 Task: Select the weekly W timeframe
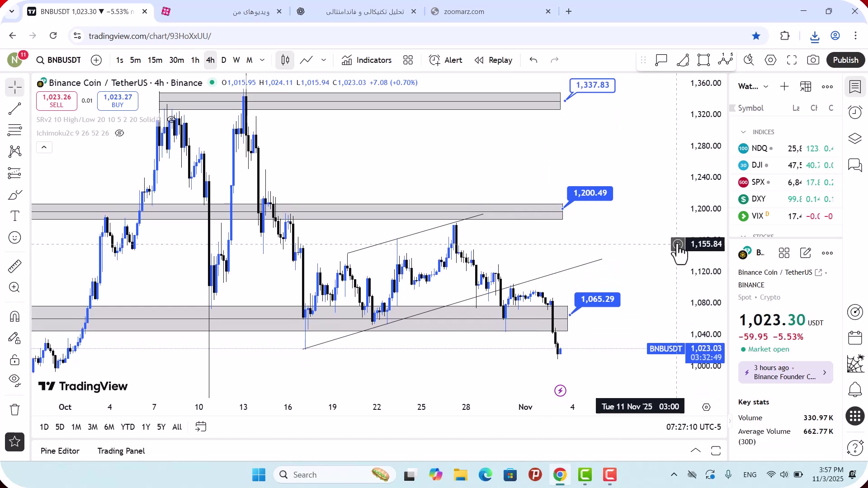236,60
